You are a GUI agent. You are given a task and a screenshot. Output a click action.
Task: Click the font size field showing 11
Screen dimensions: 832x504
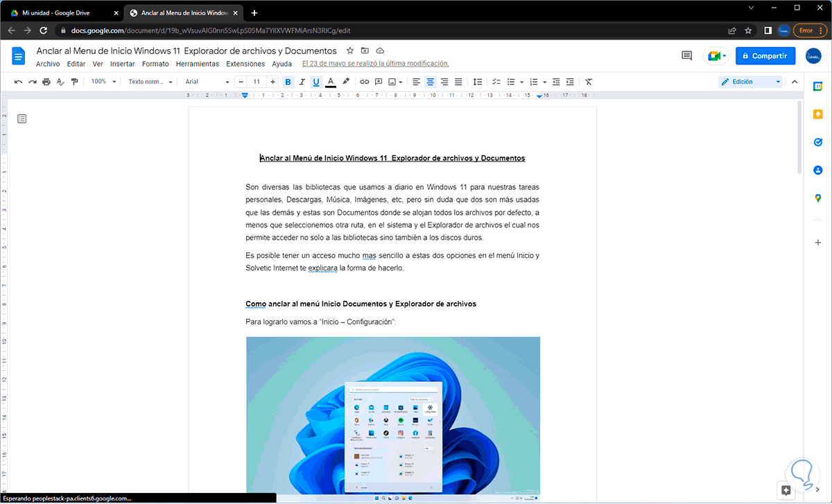(257, 82)
